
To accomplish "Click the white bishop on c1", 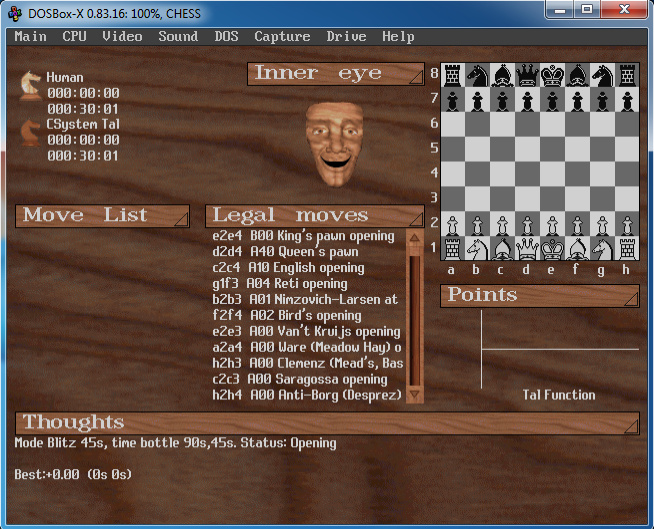I will point(503,248).
